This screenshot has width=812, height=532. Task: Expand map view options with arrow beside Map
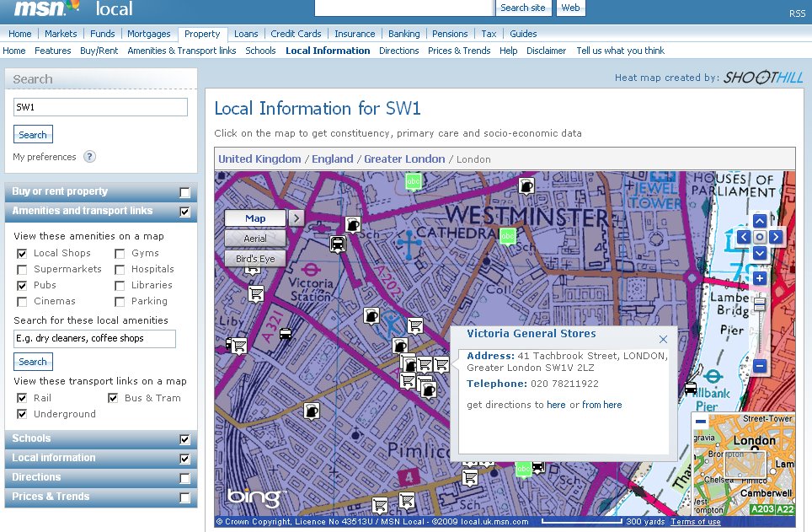click(296, 218)
